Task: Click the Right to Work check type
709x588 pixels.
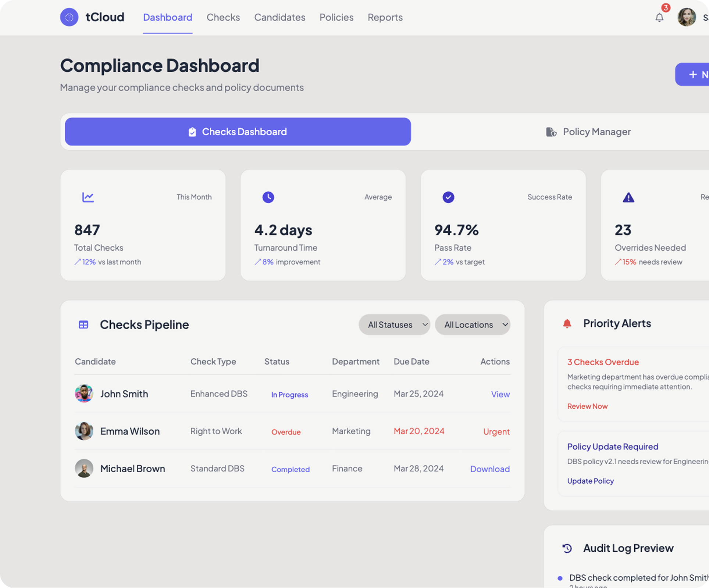Action: pos(216,431)
